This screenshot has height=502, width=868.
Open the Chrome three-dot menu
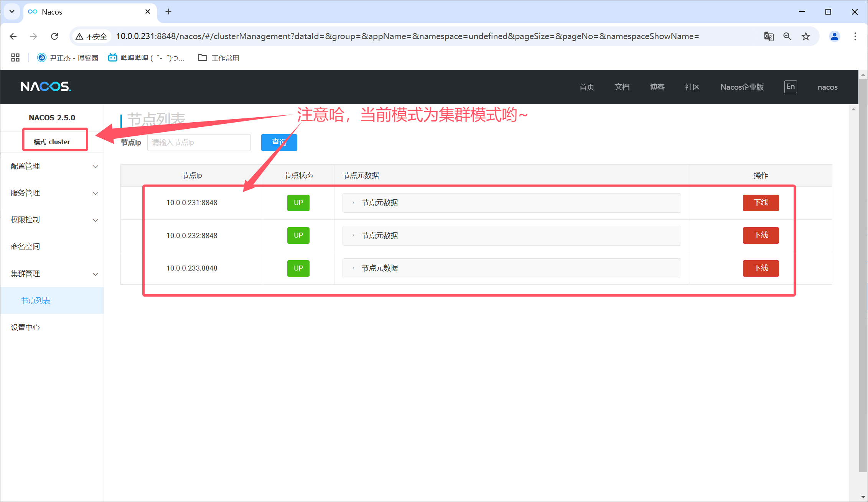point(855,36)
